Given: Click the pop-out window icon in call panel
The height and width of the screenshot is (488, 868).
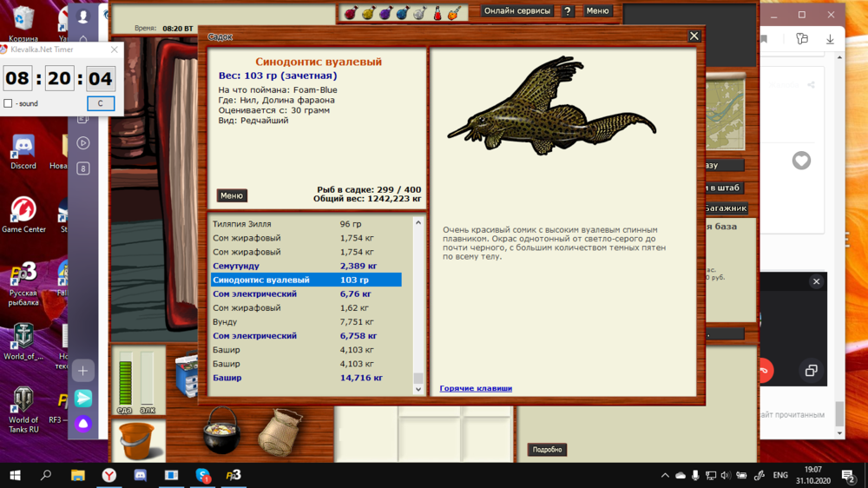Looking at the screenshot, I should [811, 371].
